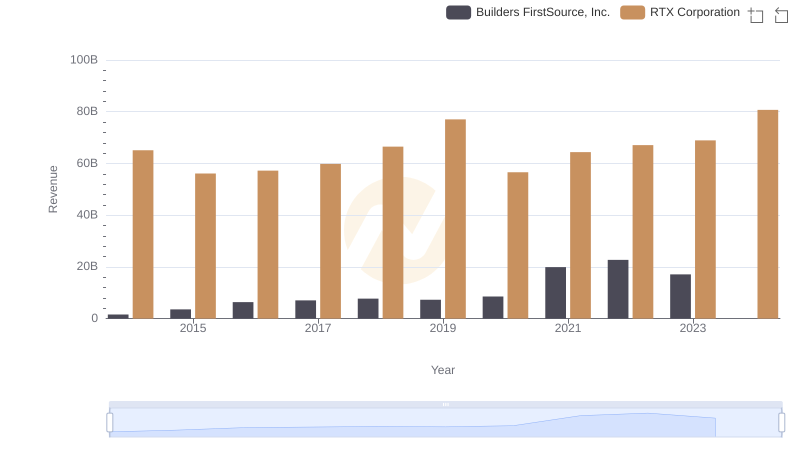Click inside the data zoom preview area
The height and width of the screenshot is (461, 800).
tap(445, 423)
